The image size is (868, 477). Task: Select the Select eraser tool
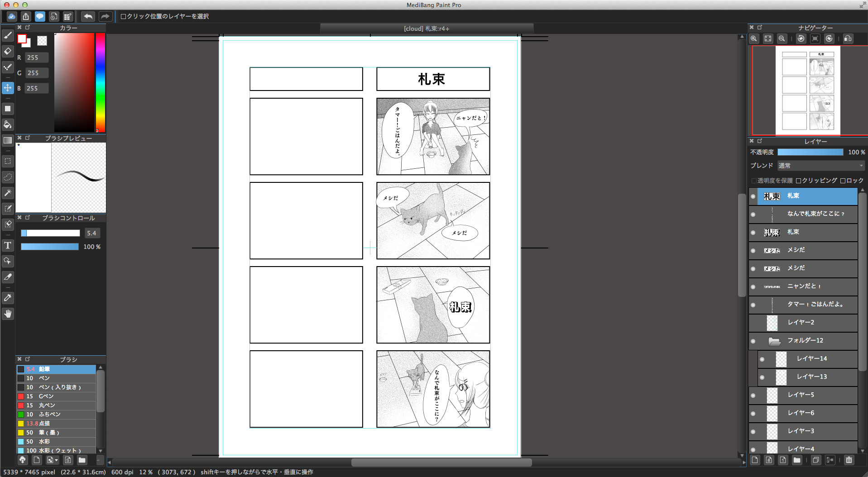(8, 224)
